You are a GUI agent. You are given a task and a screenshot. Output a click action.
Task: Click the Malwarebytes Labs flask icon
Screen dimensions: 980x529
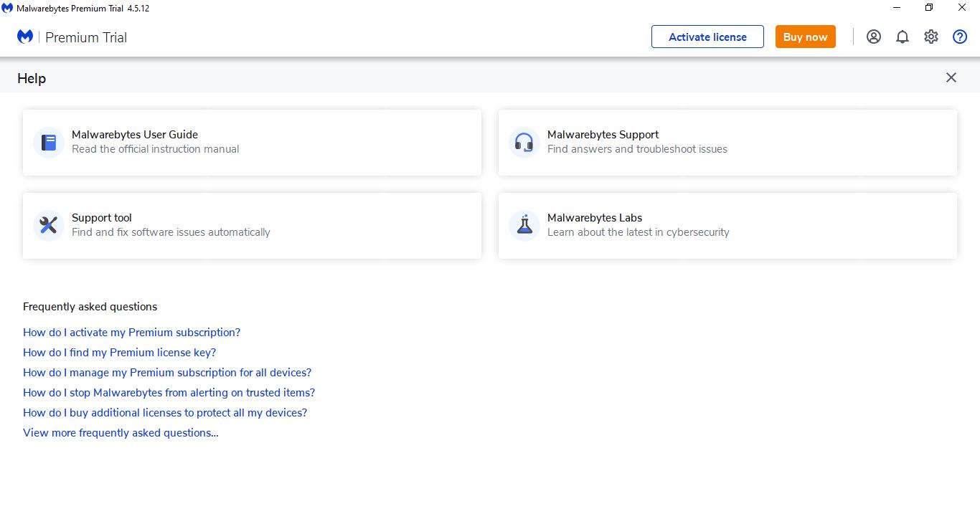pyautogui.click(x=524, y=226)
